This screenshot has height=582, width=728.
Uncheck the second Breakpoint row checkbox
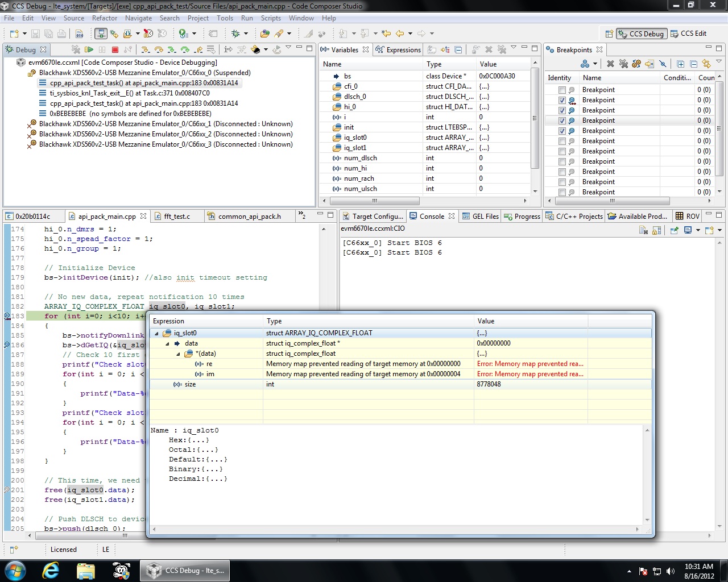click(x=562, y=100)
